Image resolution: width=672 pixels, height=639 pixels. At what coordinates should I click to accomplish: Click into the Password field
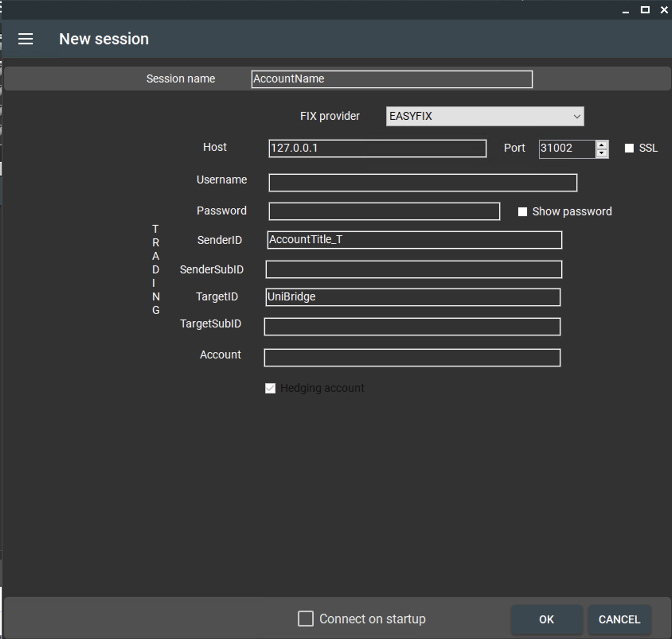(x=384, y=211)
